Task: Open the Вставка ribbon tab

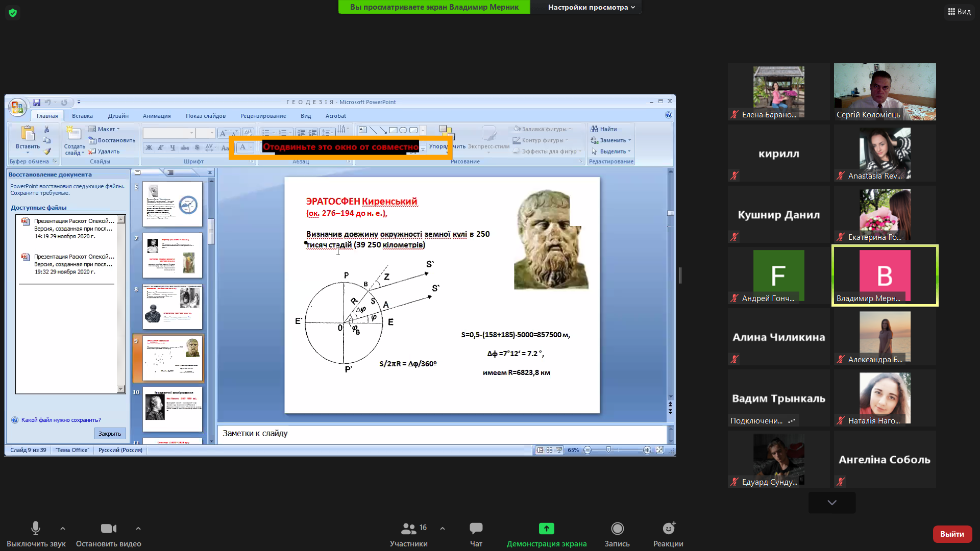Action: [x=82, y=116]
